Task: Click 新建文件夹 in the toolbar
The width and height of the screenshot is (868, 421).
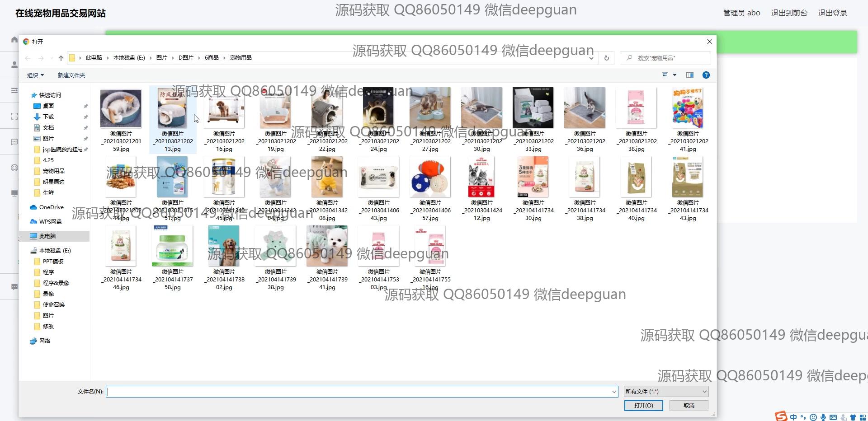Action: tap(71, 75)
